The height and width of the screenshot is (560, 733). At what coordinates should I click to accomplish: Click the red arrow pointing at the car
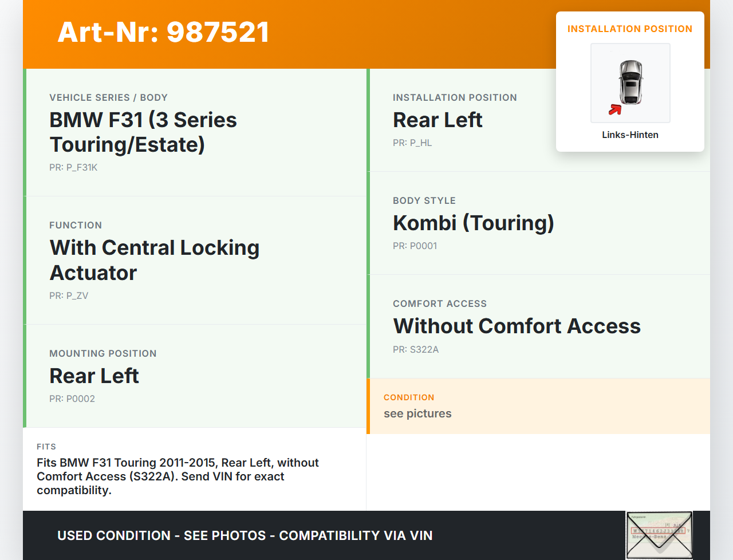pos(615,109)
